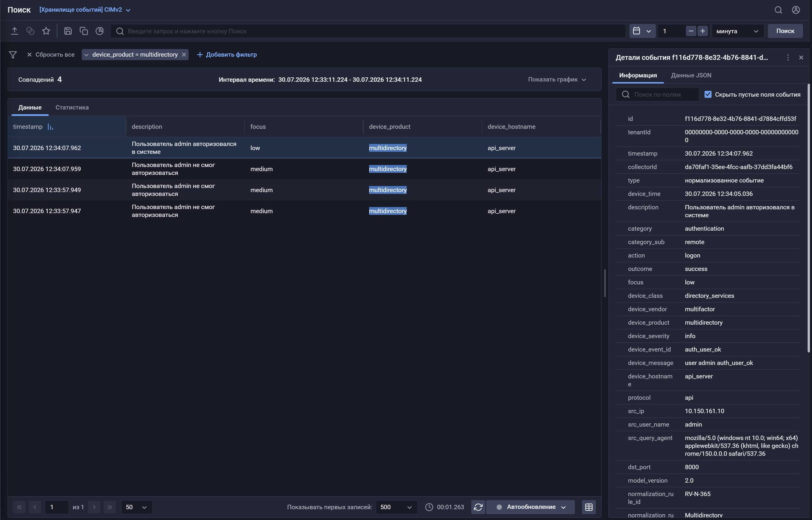Open the storage selector [Хранилище событий] CIMv2
812x520 pixels.
tap(85, 10)
